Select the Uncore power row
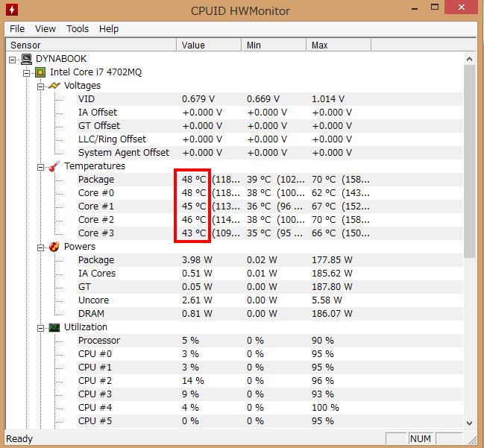 tap(270, 300)
